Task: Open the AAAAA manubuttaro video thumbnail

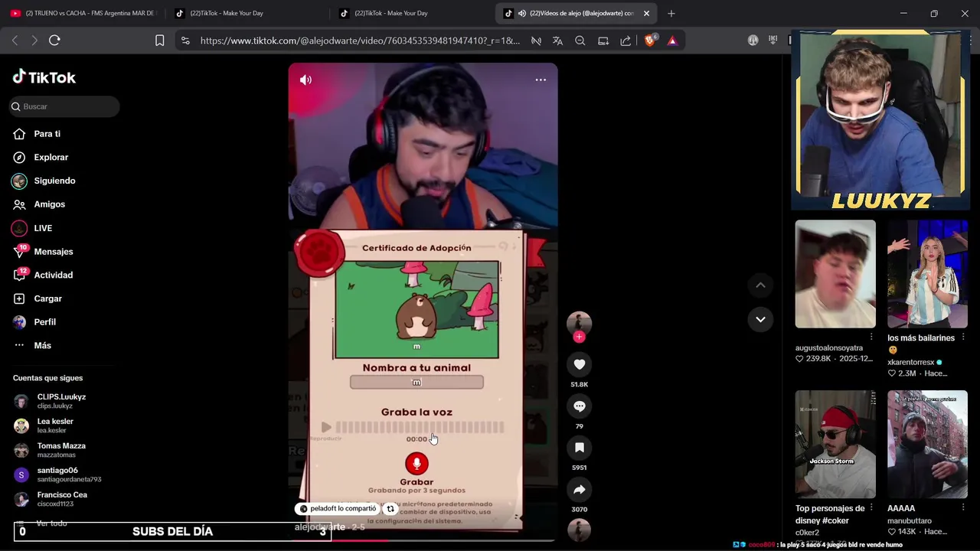Action: tap(927, 445)
